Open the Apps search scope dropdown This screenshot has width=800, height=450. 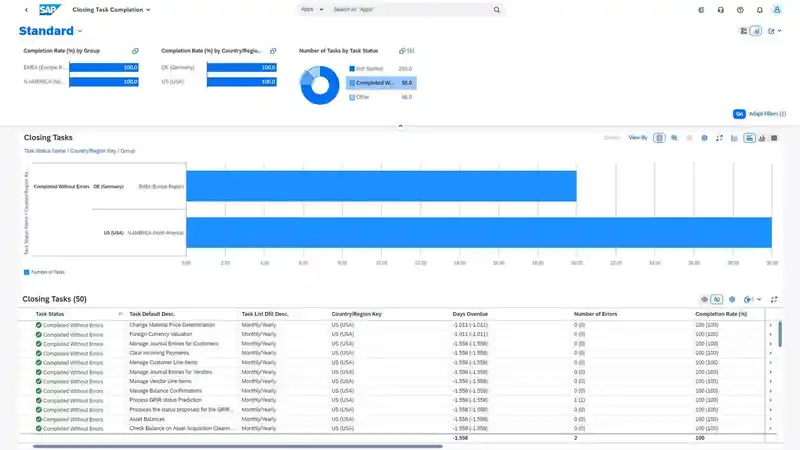tap(313, 9)
